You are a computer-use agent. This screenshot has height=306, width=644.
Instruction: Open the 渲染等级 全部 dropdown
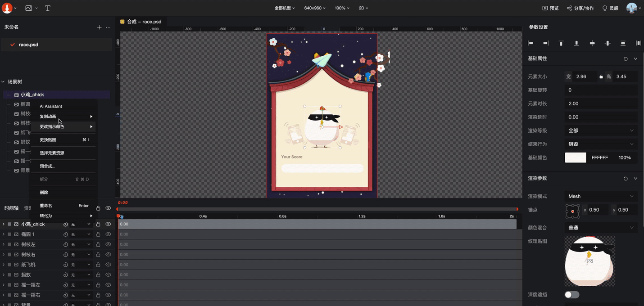point(601,130)
